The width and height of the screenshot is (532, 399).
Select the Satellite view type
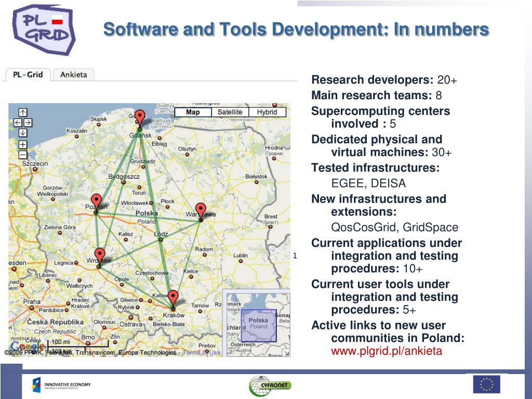[x=230, y=112]
